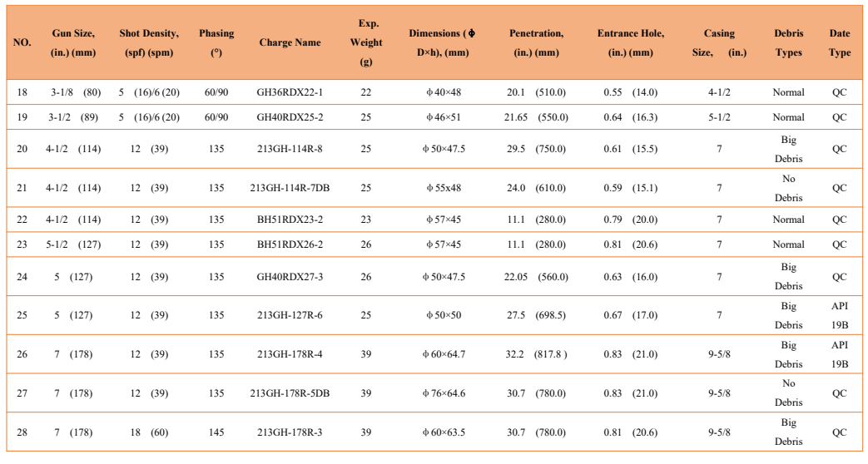Select row number 20 cell
This screenshot has width=868, height=464.
(22, 149)
